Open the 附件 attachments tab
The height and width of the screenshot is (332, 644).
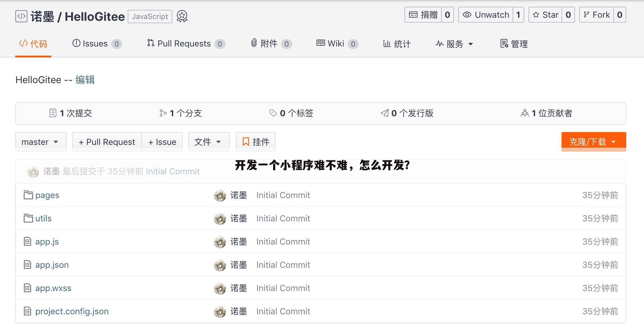tap(271, 44)
